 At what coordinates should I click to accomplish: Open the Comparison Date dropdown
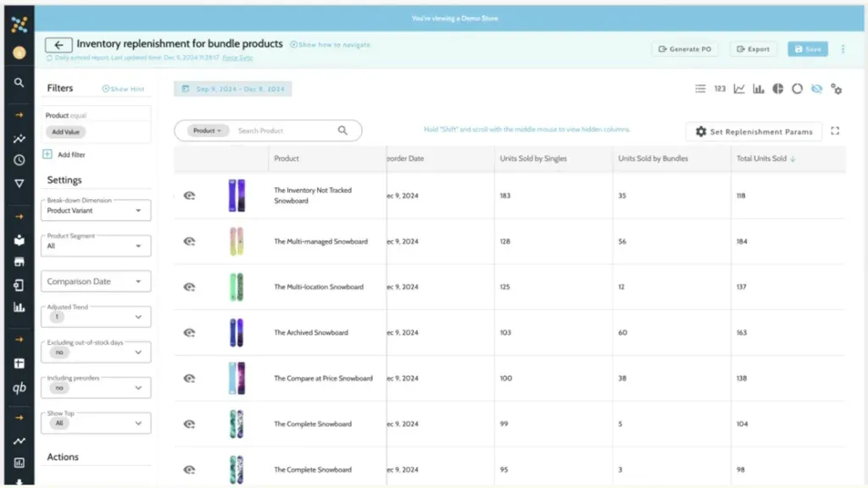[x=96, y=281]
